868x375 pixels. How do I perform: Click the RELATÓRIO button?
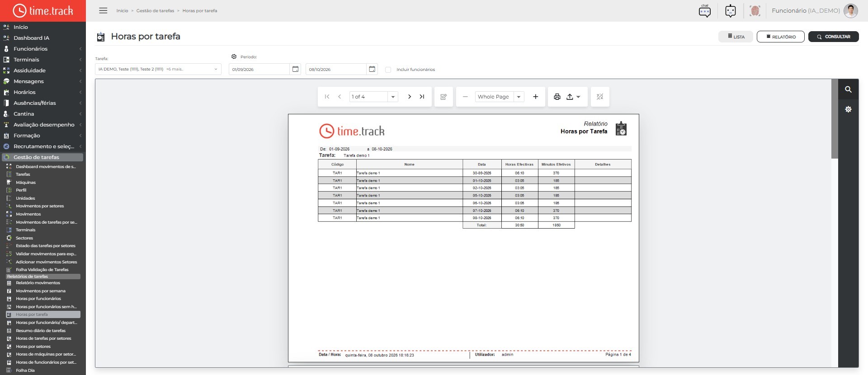[781, 37]
